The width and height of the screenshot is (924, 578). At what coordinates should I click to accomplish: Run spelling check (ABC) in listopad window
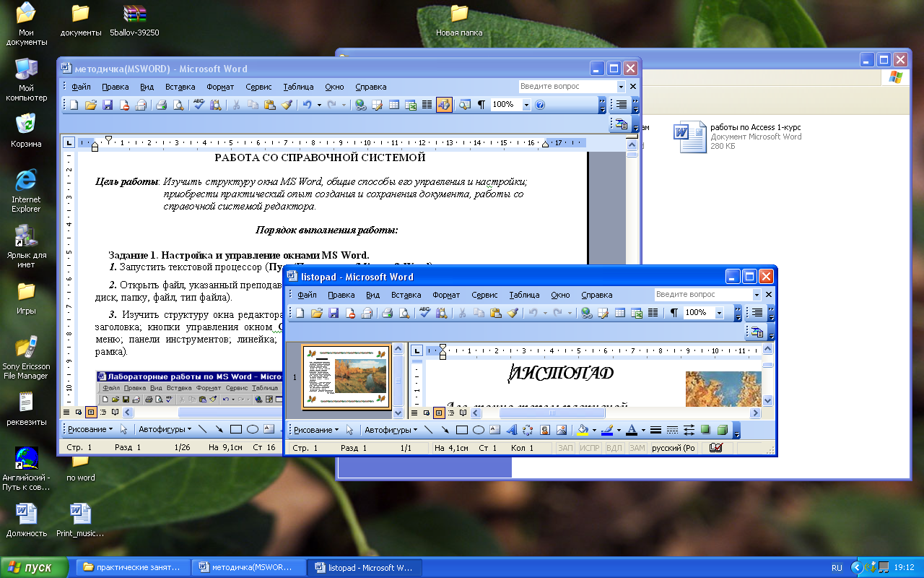point(424,313)
